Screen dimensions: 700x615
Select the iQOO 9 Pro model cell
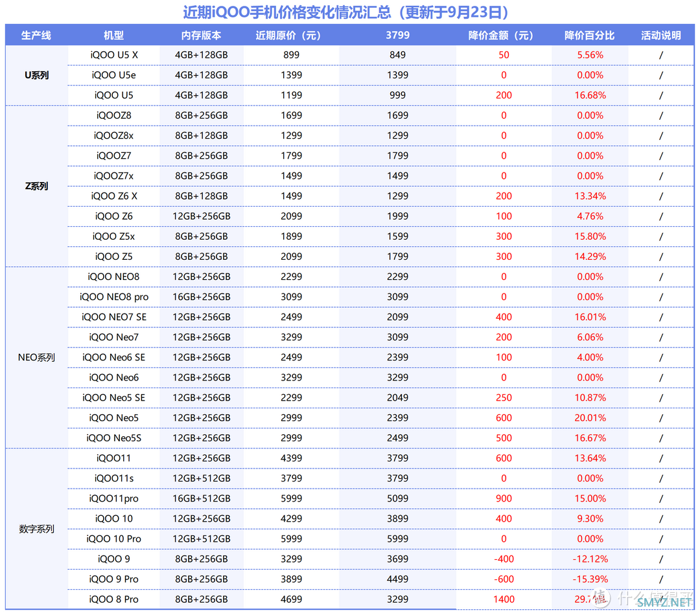pos(113,579)
